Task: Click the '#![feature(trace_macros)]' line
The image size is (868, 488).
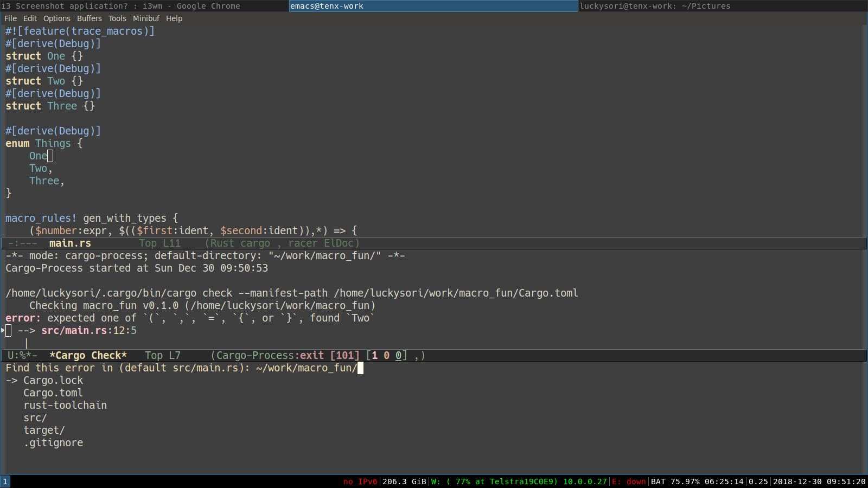Action: [80, 31]
